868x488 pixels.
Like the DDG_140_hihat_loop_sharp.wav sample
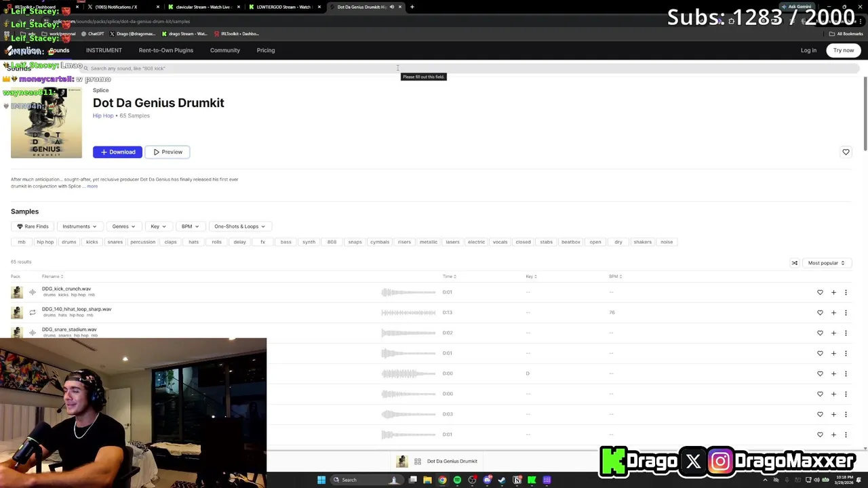[820, 312]
